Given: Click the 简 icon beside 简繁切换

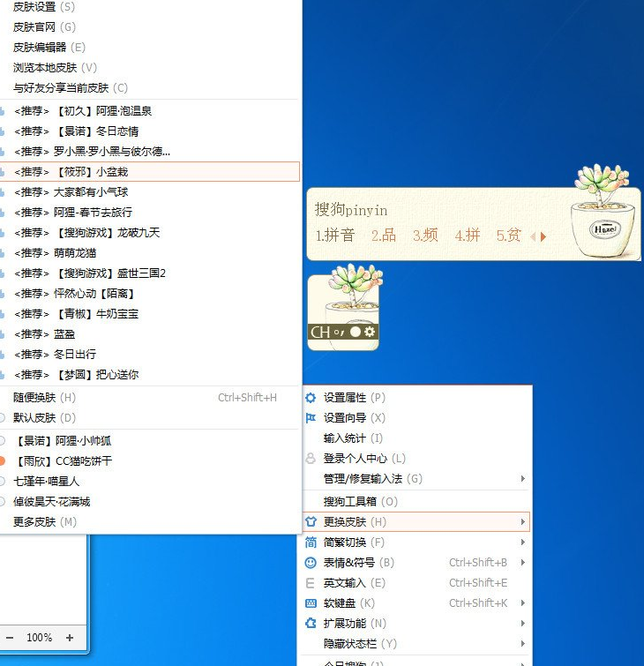Looking at the screenshot, I should coord(311,542).
